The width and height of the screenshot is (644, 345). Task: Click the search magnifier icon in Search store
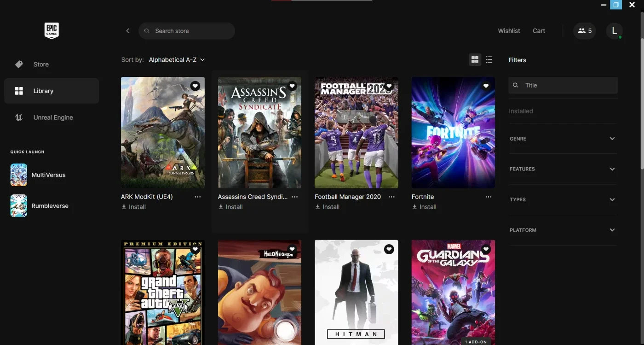147,31
